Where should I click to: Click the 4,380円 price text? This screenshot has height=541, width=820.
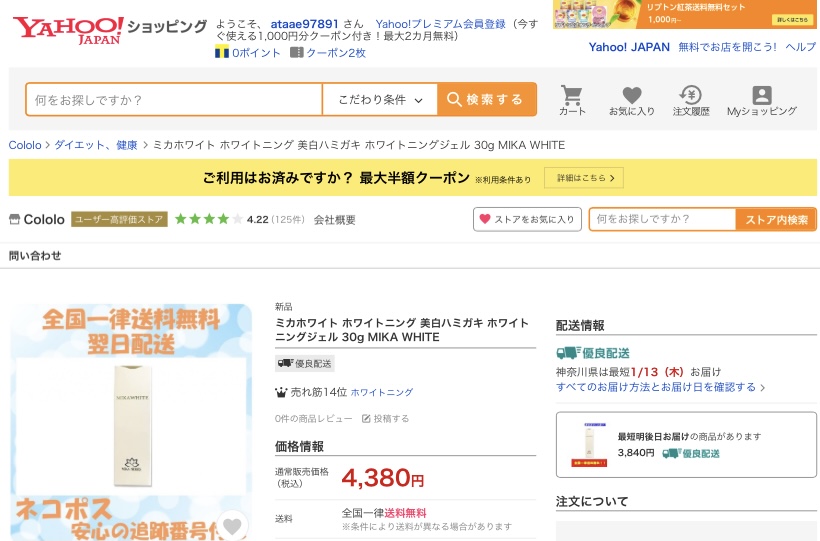tap(382, 478)
